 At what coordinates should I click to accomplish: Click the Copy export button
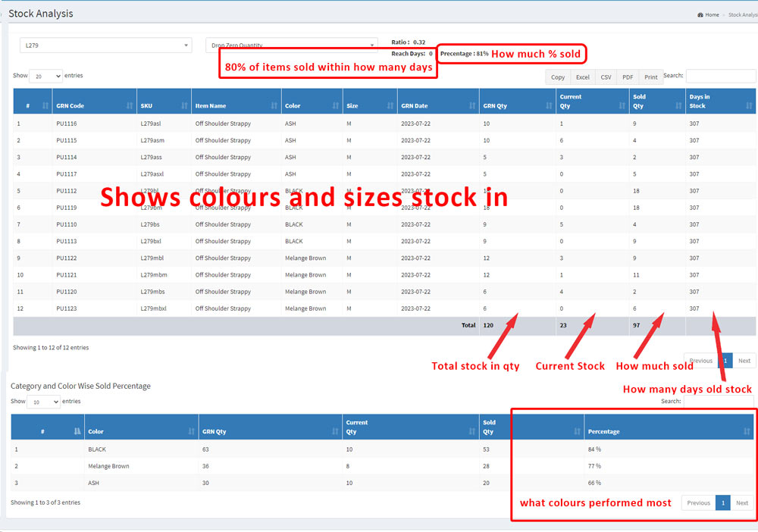(558, 77)
